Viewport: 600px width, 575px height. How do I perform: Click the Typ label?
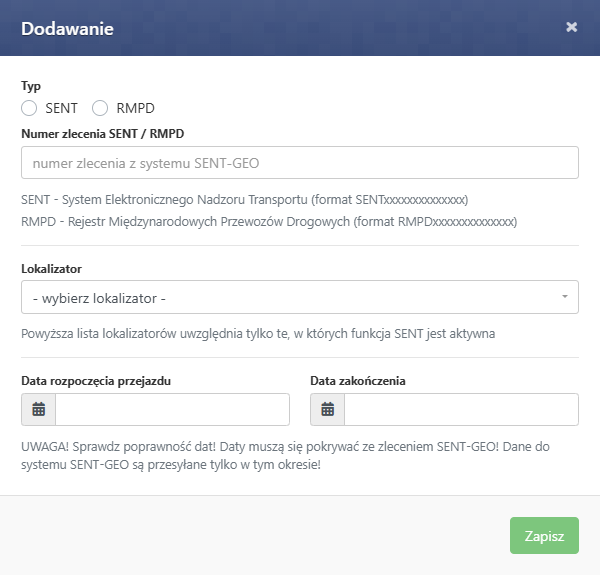31,86
